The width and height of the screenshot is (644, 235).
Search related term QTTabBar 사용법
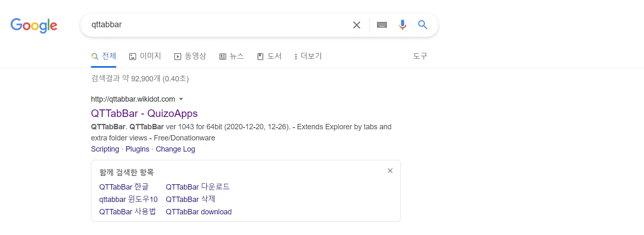128,212
